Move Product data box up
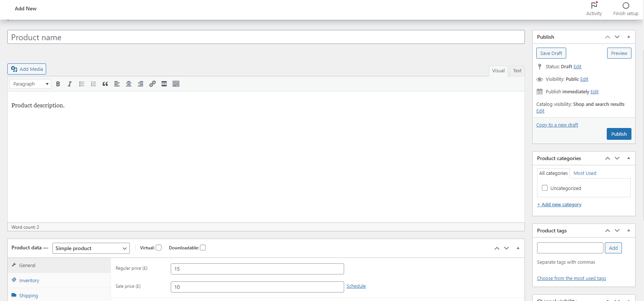 497,248
